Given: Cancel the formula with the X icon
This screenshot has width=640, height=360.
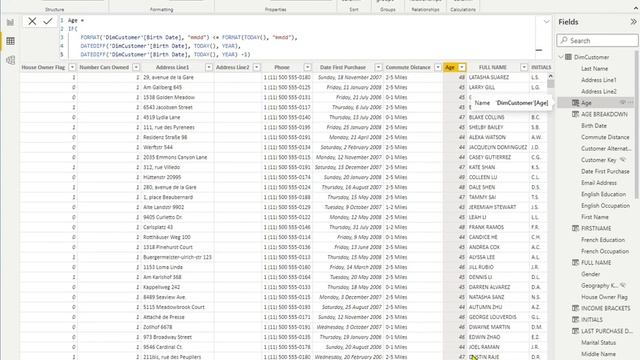Looking at the screenshot, I should coord(32,21).
